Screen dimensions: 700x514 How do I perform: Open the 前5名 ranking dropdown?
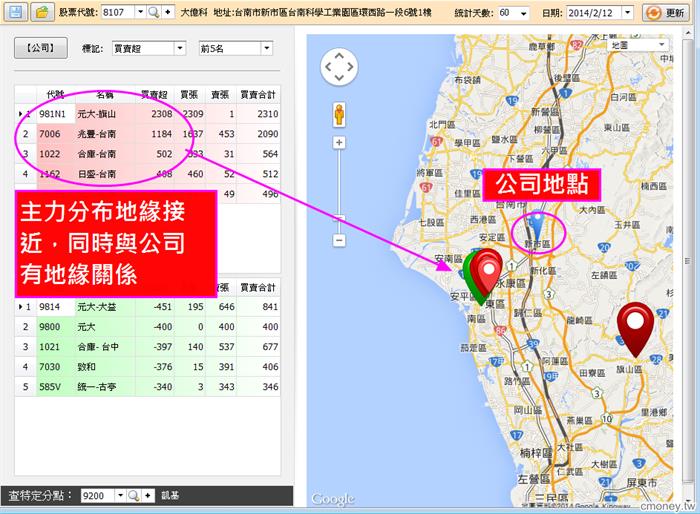[267, 48]
